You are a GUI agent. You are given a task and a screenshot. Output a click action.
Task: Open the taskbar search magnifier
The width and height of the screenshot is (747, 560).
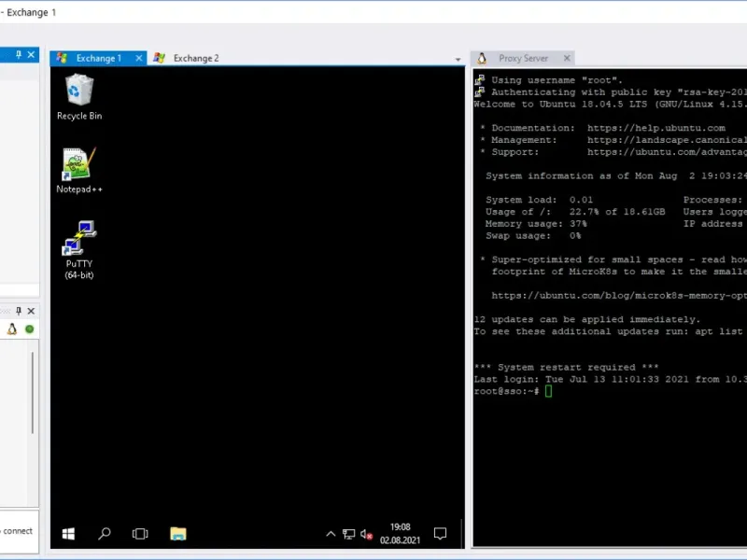pos(104,534)
